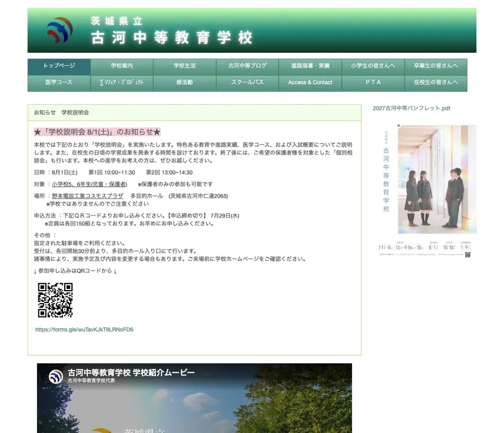This screenshot has height=433, width=504.
Task: Open 学校紹介ムービー video title
Action: point(131,373)
